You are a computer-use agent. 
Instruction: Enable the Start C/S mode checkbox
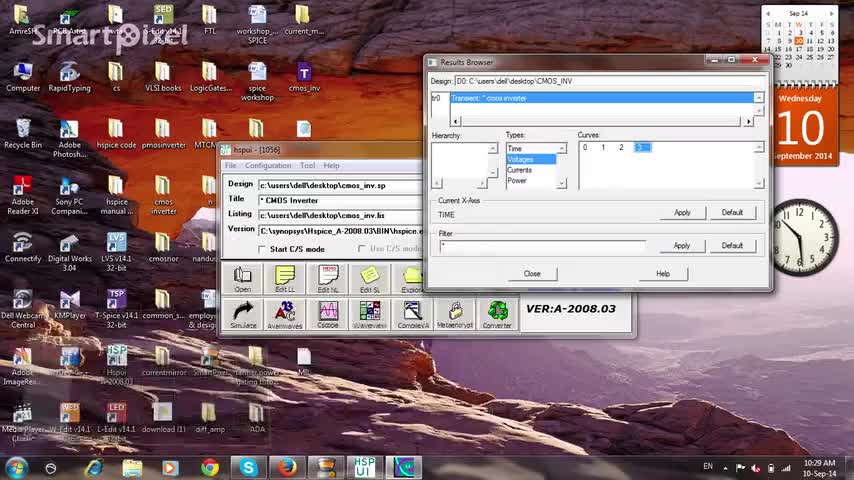[263, 249]
